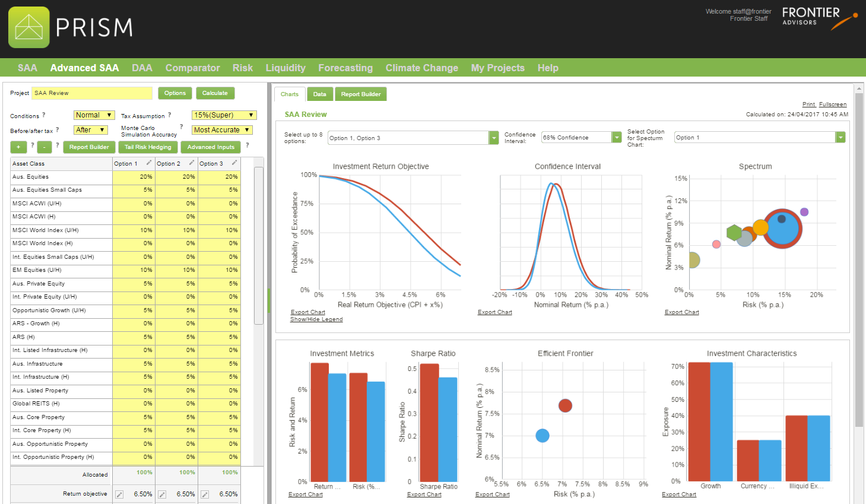This screenshot has width=866, height=504.
Task: Switch to the Data tab
Action: 320,94
